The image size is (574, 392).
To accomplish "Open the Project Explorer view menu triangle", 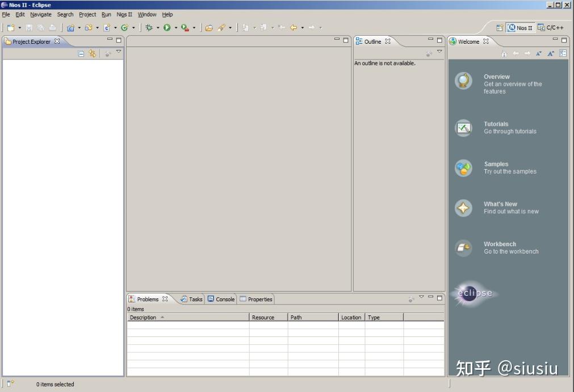I will (x=119, y=52).
